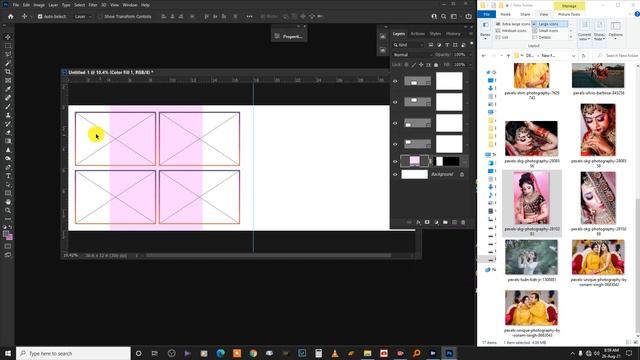Select the Gradient tool
Screen dimensions: 640x360
click(x=8, y=141)
